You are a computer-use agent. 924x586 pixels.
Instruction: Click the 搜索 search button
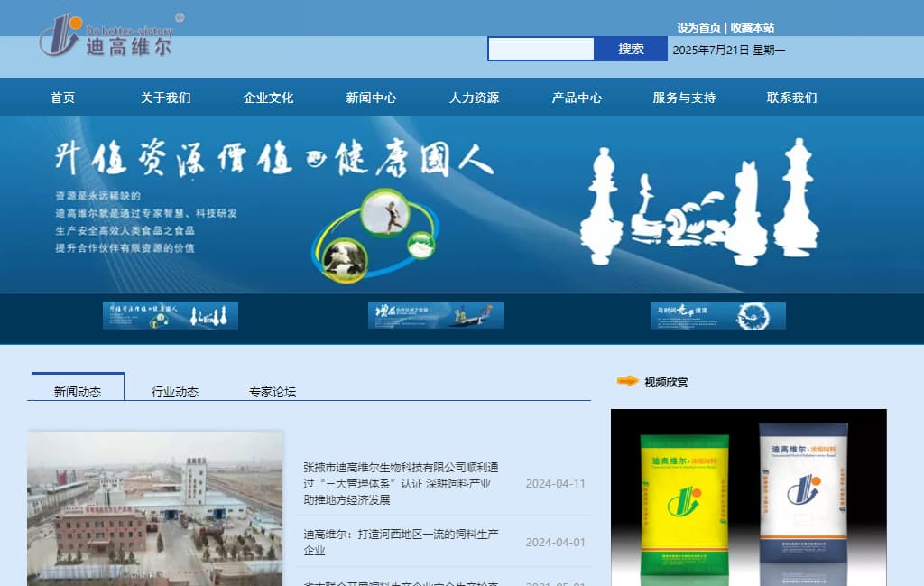(631, 49)
